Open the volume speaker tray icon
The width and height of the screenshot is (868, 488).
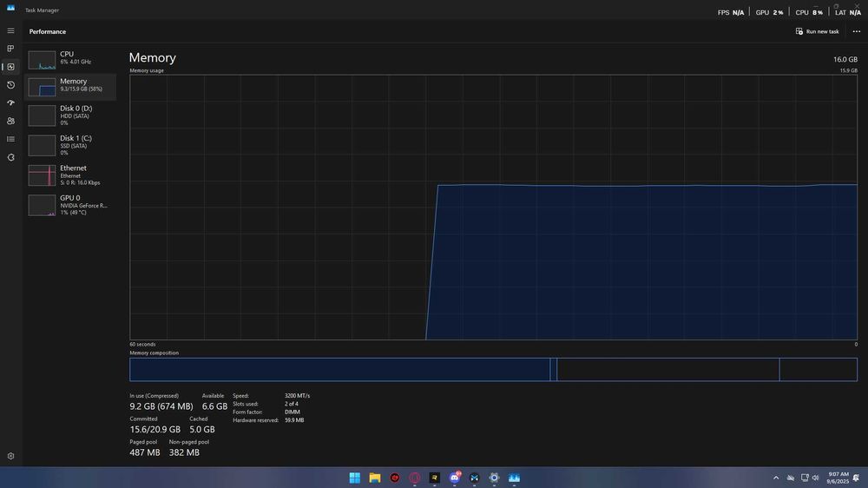pyautogui.click(x=815, y=478)
